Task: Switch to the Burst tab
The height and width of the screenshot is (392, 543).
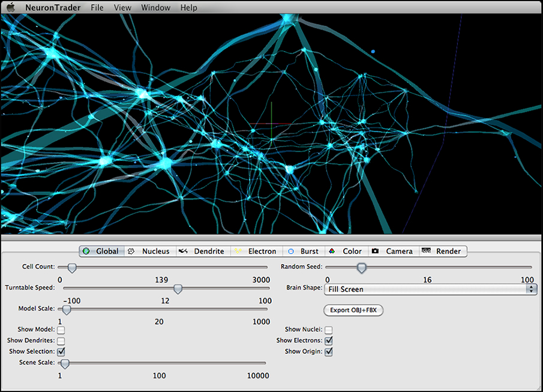Action: (x=304, y=252)
